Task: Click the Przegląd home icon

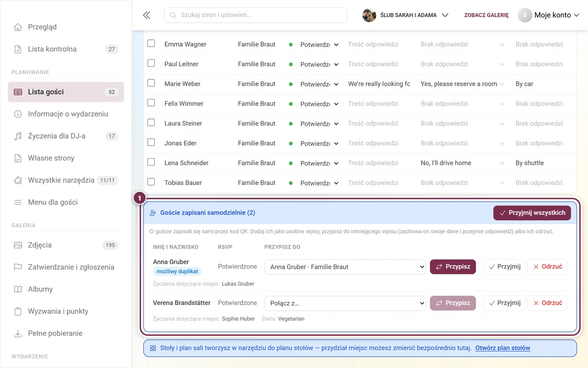Action: [x=18, y=27]
